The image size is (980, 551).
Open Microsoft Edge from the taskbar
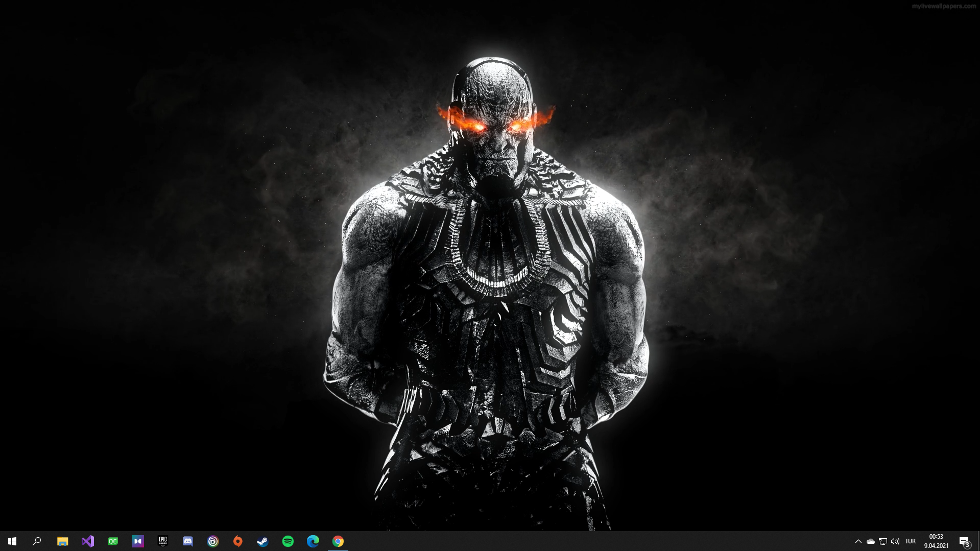tap(313, 541)
